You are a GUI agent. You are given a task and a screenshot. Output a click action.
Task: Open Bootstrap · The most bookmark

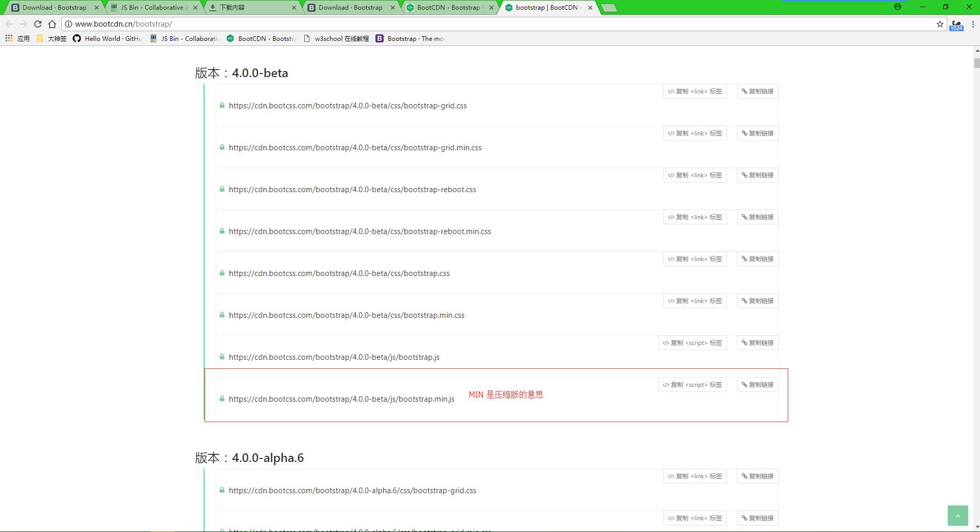411,38
